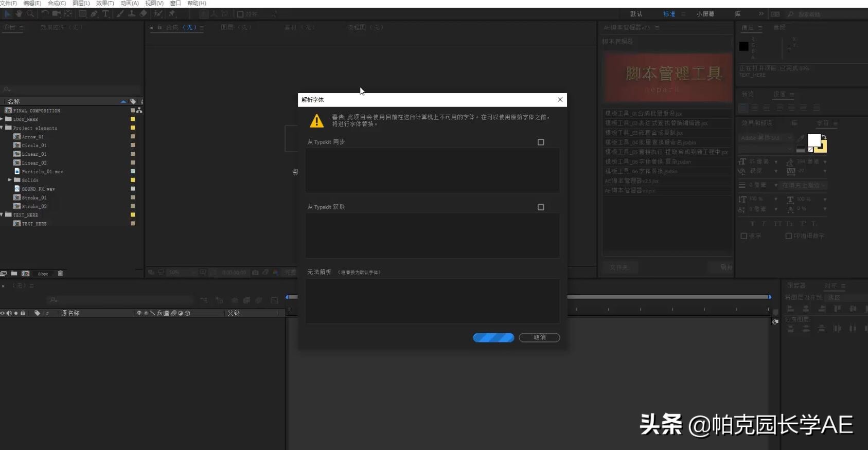868x450 pixels.
Task: Open the File menu
Action: (x=9, y=3)
